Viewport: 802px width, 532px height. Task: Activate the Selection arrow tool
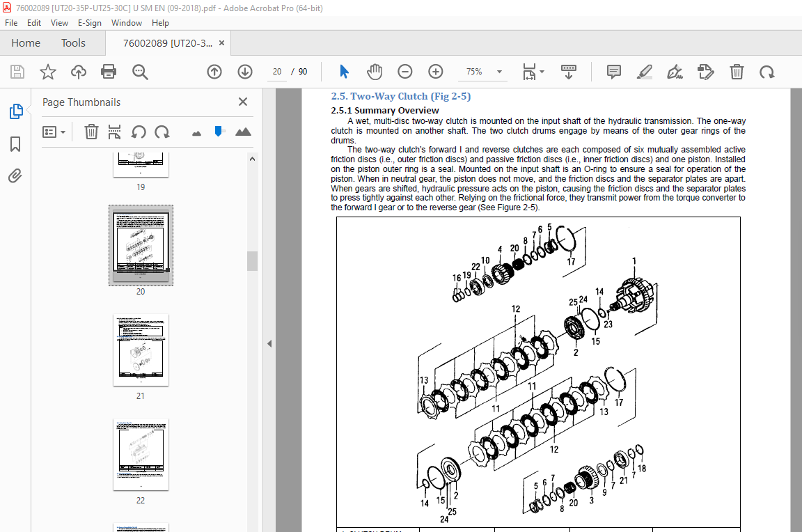point(344,72)
